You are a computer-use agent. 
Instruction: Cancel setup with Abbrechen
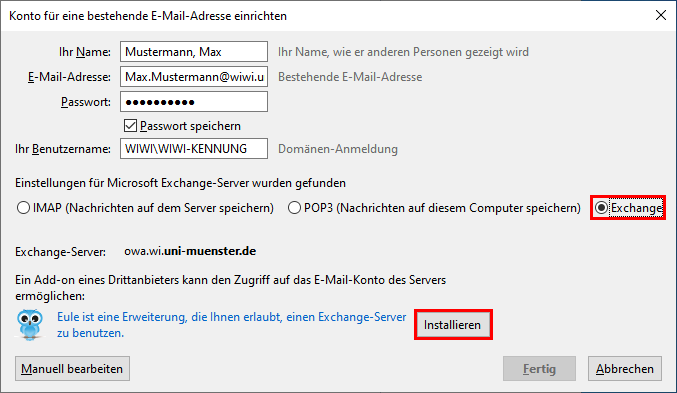(625, 369)
